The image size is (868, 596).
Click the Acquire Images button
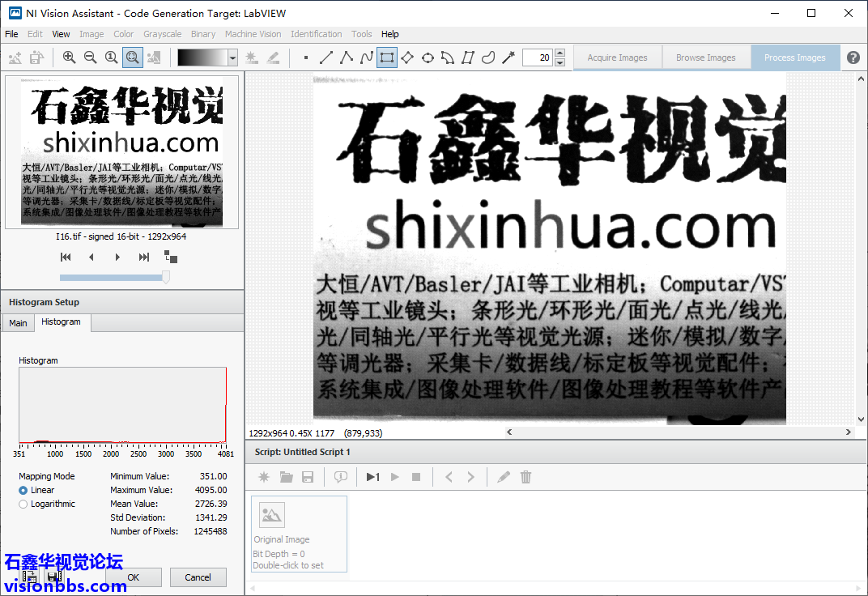[x=617, y=57]
